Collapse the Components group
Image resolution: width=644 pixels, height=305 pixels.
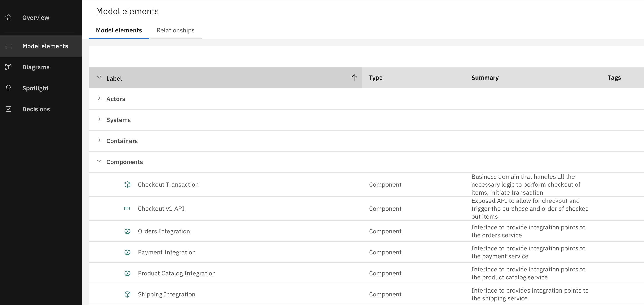99,161
